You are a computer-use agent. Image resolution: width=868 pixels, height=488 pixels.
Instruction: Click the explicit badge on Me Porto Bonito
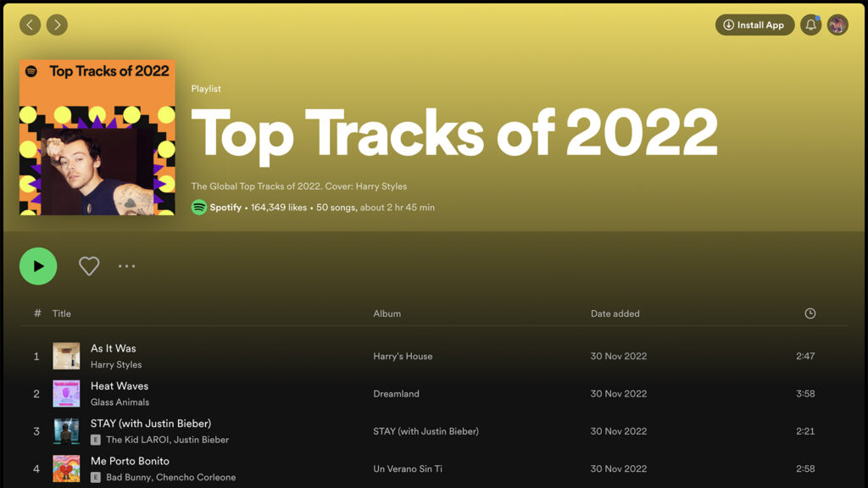96,478
